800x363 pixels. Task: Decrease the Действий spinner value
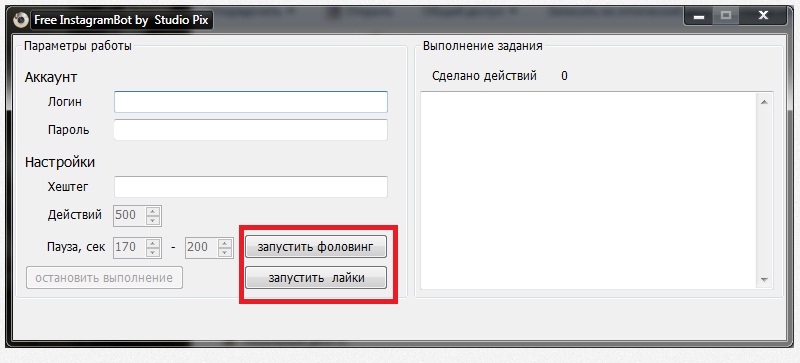tap(153, 221)
